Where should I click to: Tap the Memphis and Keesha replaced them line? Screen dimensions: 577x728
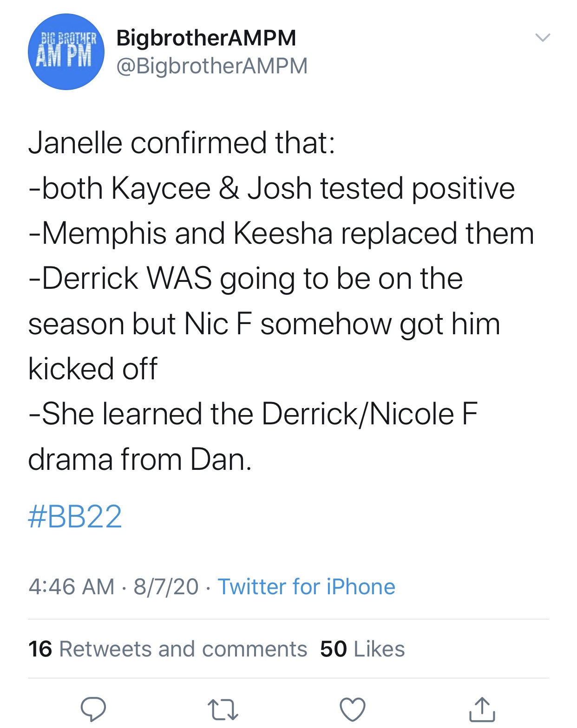[x=281, y=233]
